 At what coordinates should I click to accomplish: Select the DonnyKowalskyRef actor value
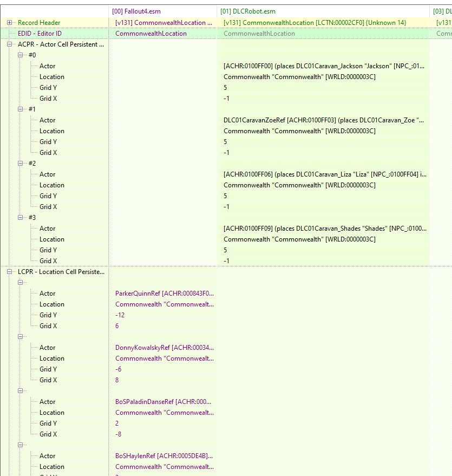click(165, 348)
